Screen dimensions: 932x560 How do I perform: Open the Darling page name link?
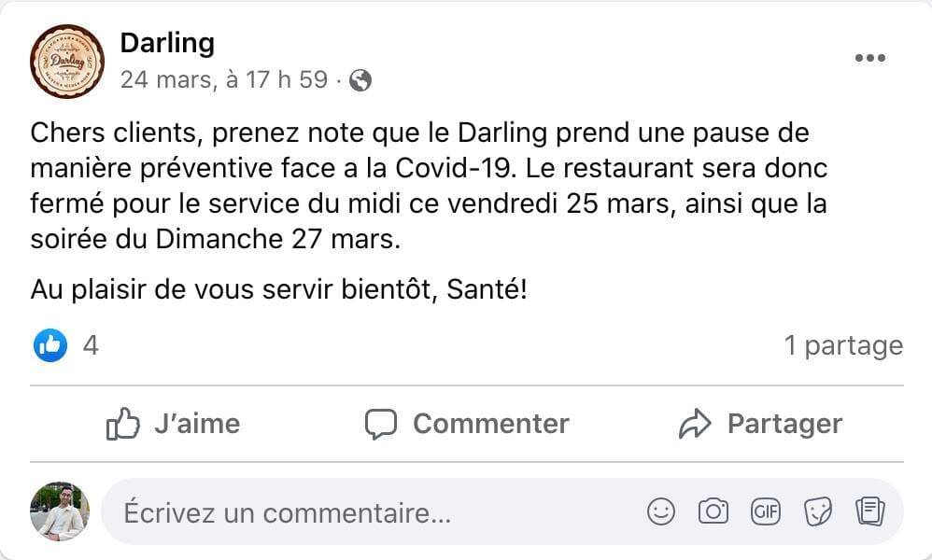tap(167, 43)
